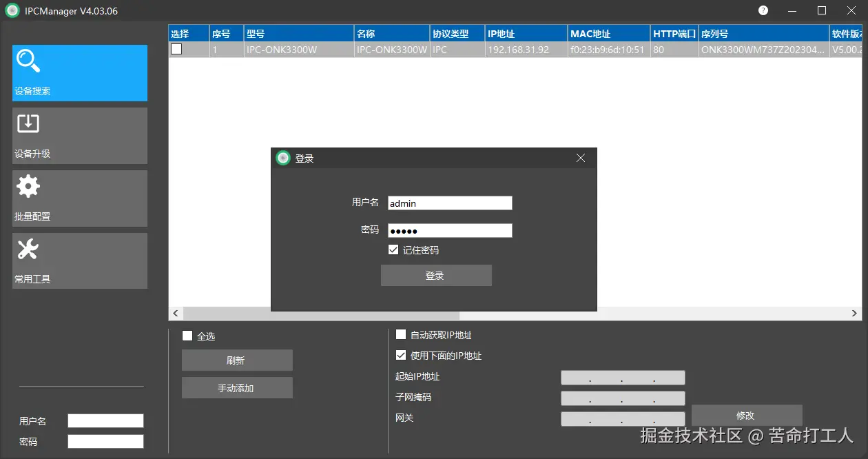The image size is (868, 459).
Task: Toggle the 全选 select all checkbox
Action: click(187, 336)
